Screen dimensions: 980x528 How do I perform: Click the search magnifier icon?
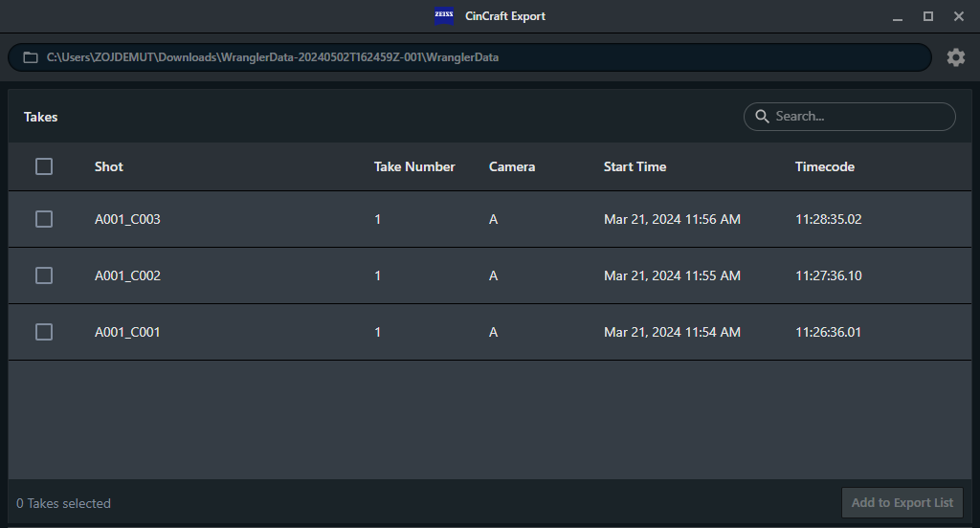coord(762,117)
